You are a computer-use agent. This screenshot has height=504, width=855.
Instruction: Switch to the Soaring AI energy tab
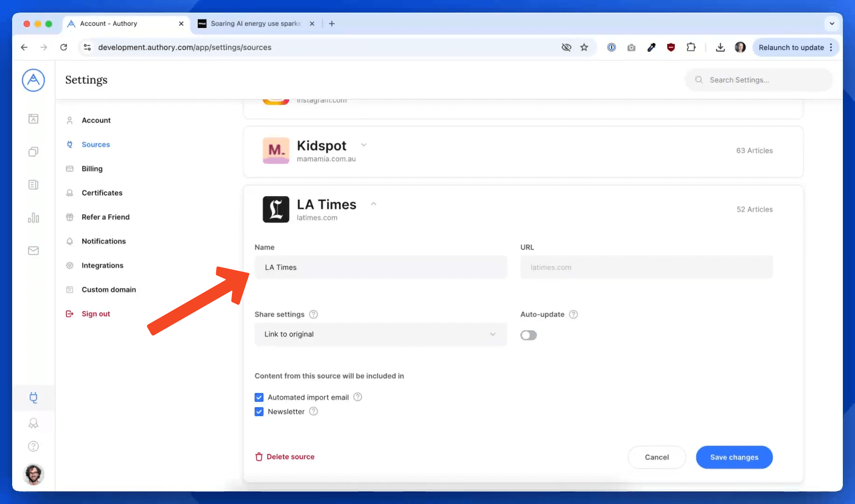coord(255,23)
